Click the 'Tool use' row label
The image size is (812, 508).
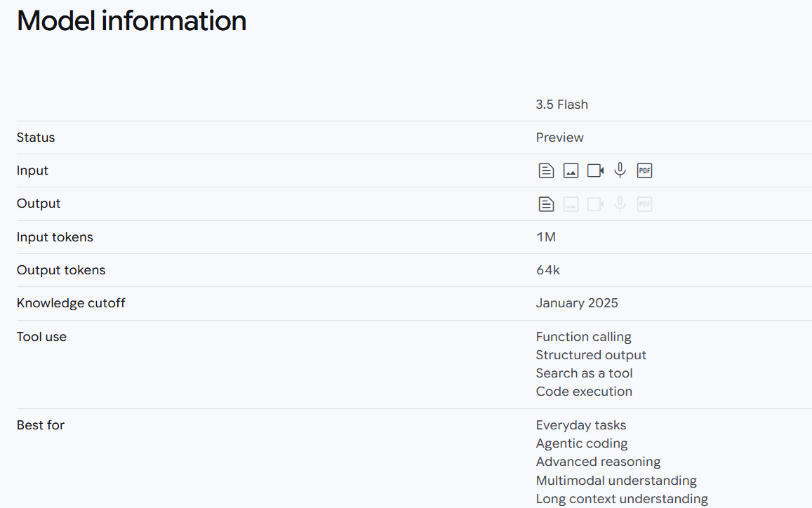click(x=41, y=337)
